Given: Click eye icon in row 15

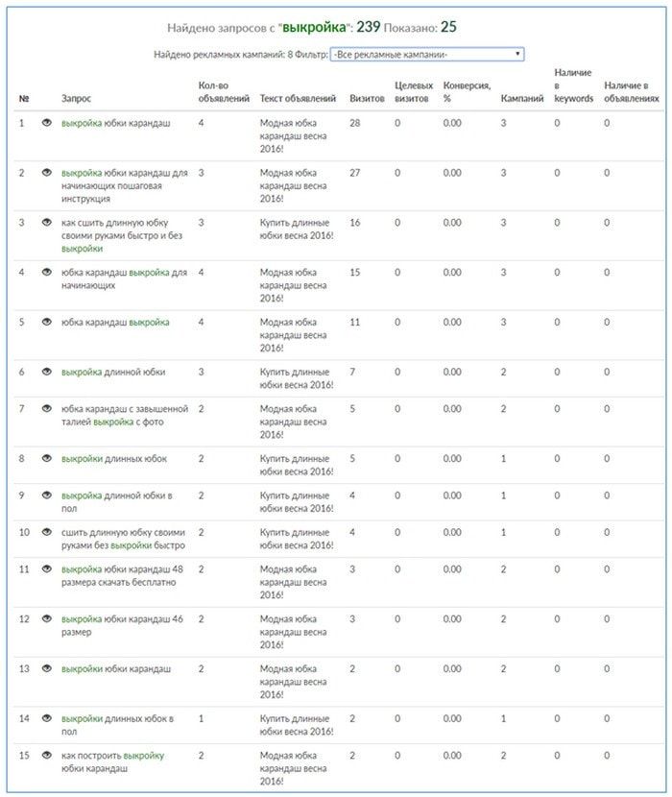Looking at the screenshot, I should pyautogui.click(x=47, y=756).
